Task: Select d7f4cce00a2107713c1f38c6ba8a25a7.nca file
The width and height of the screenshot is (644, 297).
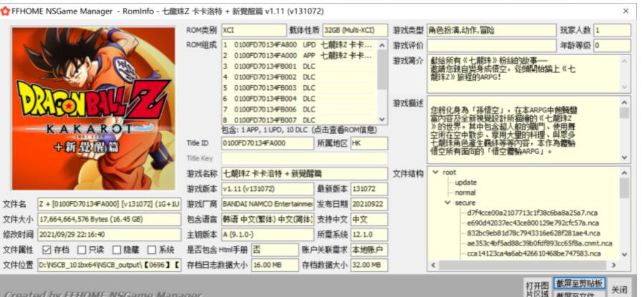Action: [x=532, y=213]
